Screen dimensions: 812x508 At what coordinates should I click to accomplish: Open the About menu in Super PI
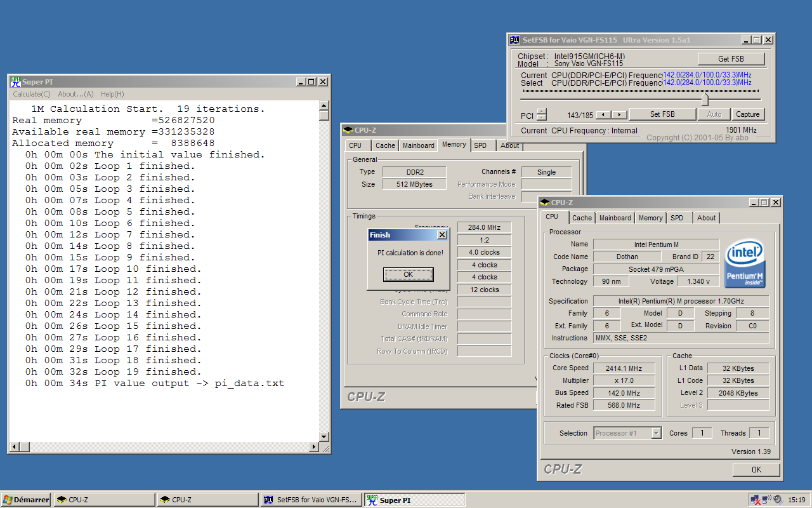pyautogui.click(x=75, y=94)
